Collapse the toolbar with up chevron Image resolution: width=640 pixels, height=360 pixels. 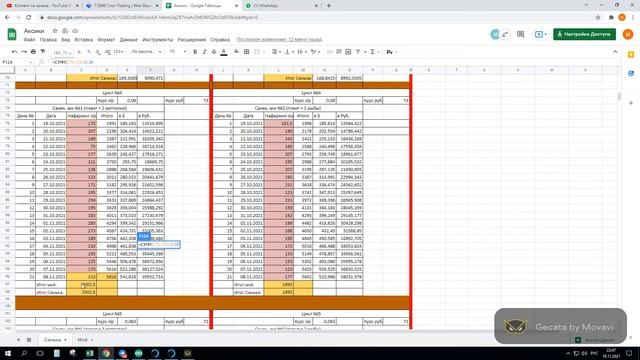[x=615, y=52]
